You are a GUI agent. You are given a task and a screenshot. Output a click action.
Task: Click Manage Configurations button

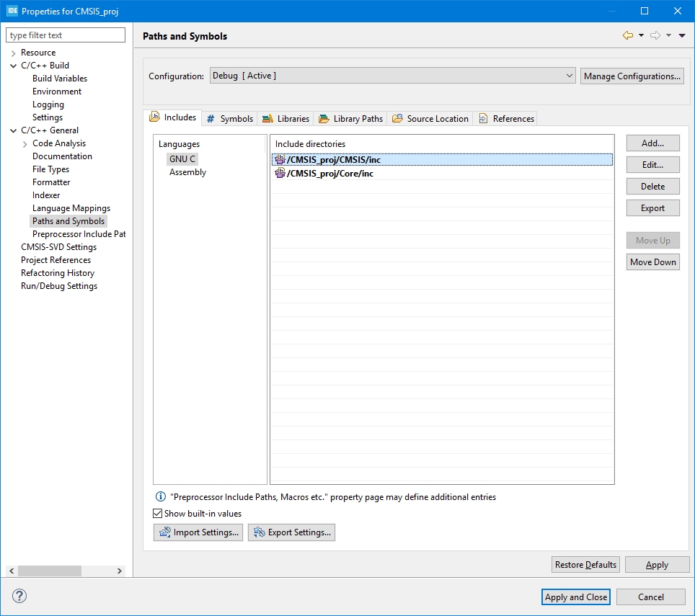pyautogui.click(x=632, y=76)
